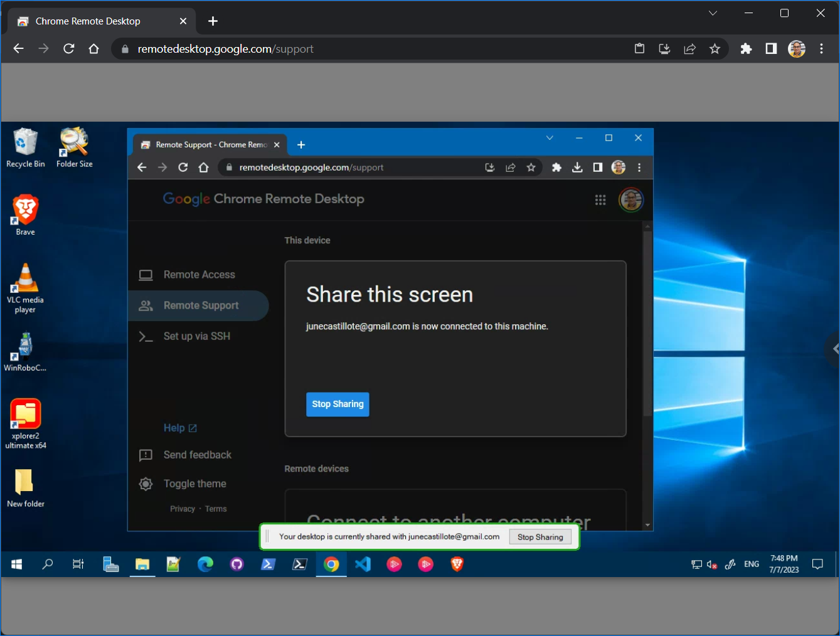Viewport: 840px width, 636px height.
Task: Toggle theme in the sidebar
Action: click(x=194, y=484)
